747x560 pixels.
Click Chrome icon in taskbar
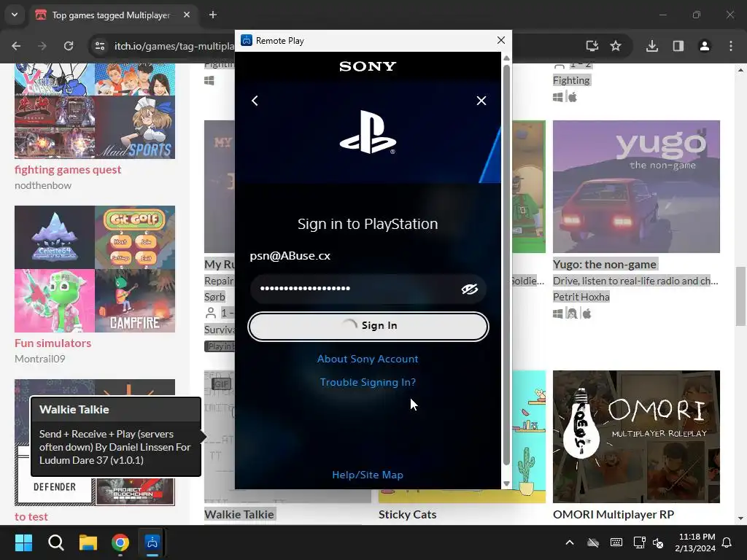pos(120,542)
